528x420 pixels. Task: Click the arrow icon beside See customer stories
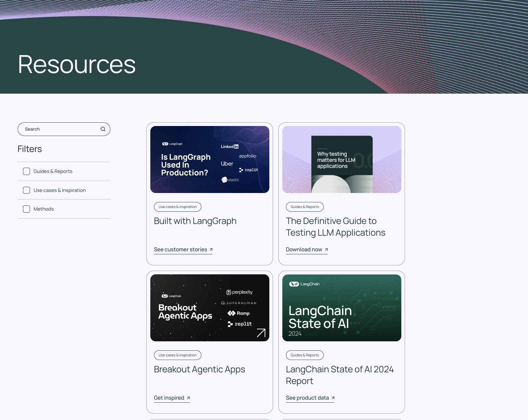[x=211, y=250]
